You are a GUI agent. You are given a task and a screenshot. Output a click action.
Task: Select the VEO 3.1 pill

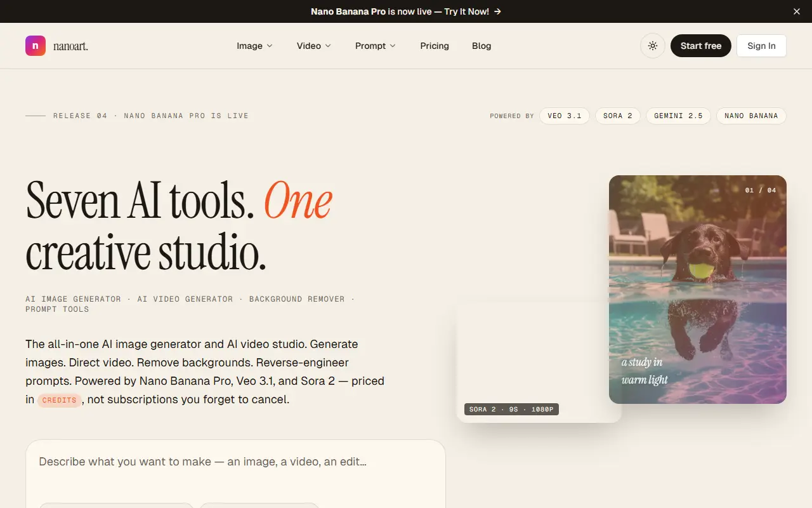[x=565, y=116]
